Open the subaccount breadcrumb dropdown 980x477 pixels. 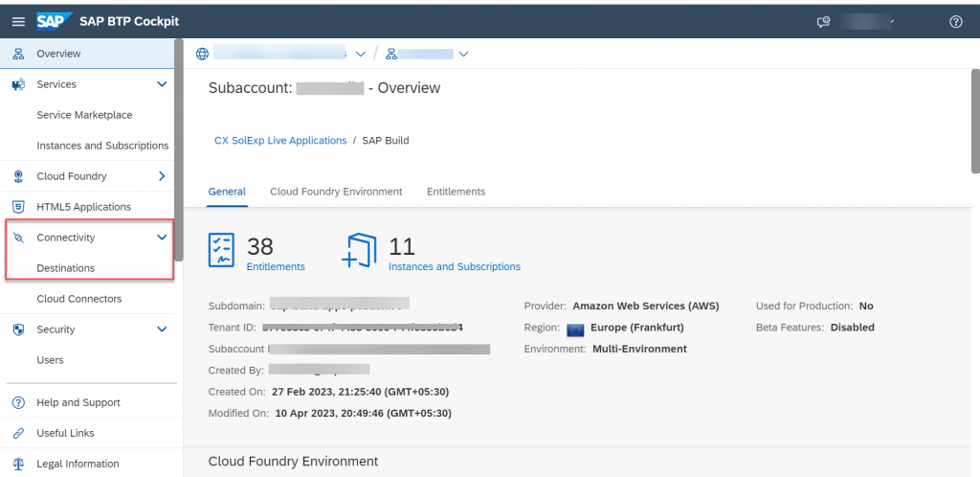point(463,55)
